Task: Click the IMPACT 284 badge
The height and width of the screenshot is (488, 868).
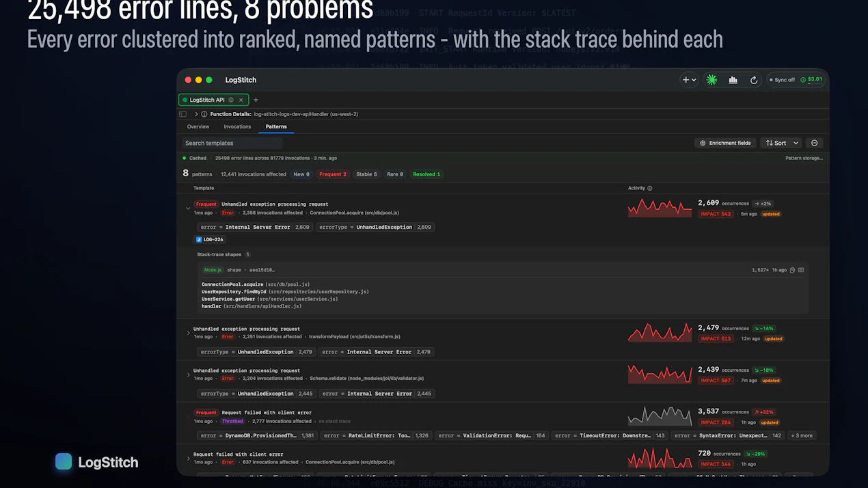Action: pos(716,422)
